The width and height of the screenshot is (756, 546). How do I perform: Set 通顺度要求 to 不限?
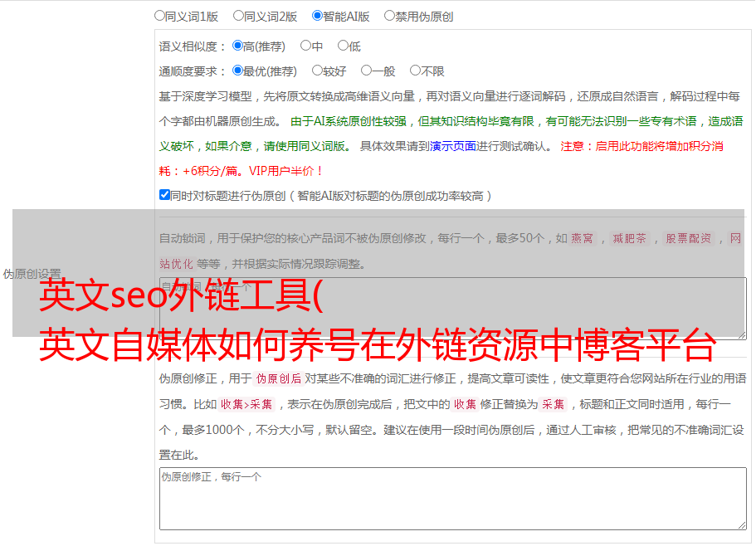click(415, 71)
